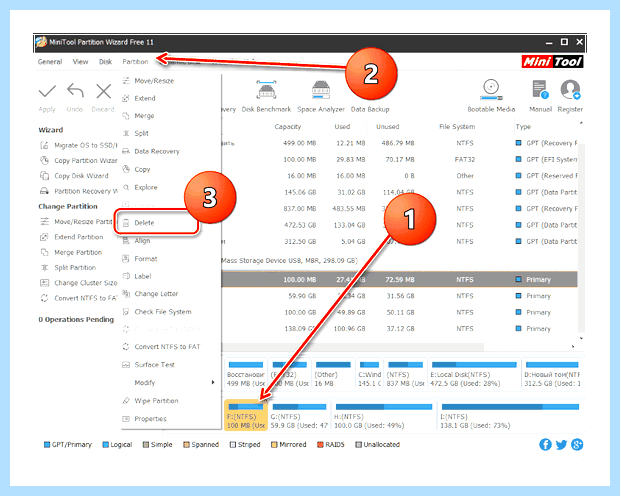Select Merge from Partition menu
Image resolution: width=620 pixels, height=496 pixels.
170,116
